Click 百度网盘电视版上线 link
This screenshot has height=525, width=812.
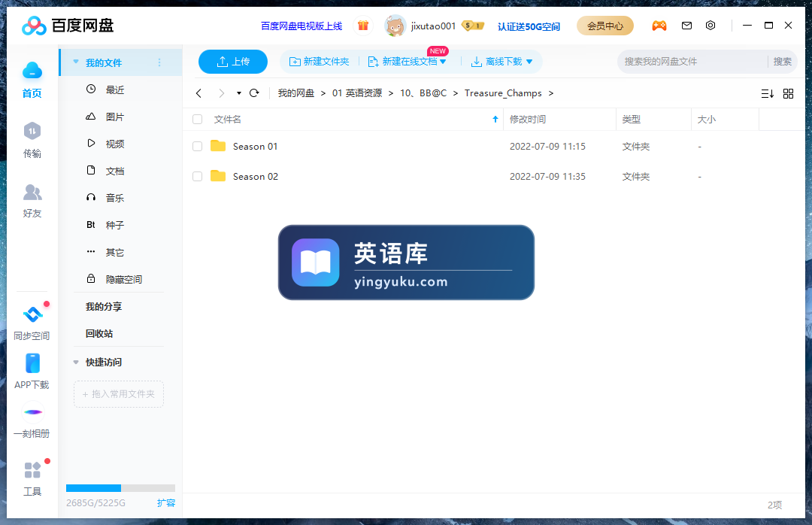pyautogui.click(x=301, y=26)
